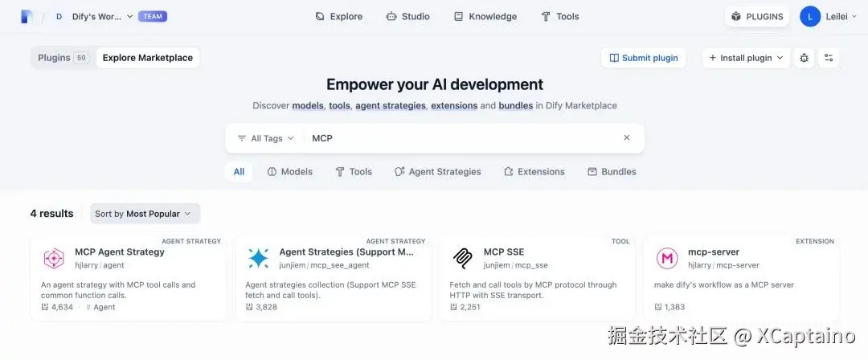868x360 pixels.
Task: Expand the Install plugin dropdown
Action: pos(746,58)
